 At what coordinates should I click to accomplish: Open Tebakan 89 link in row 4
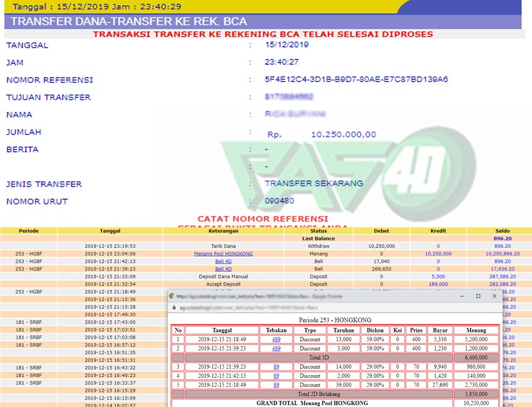(276, 376)
